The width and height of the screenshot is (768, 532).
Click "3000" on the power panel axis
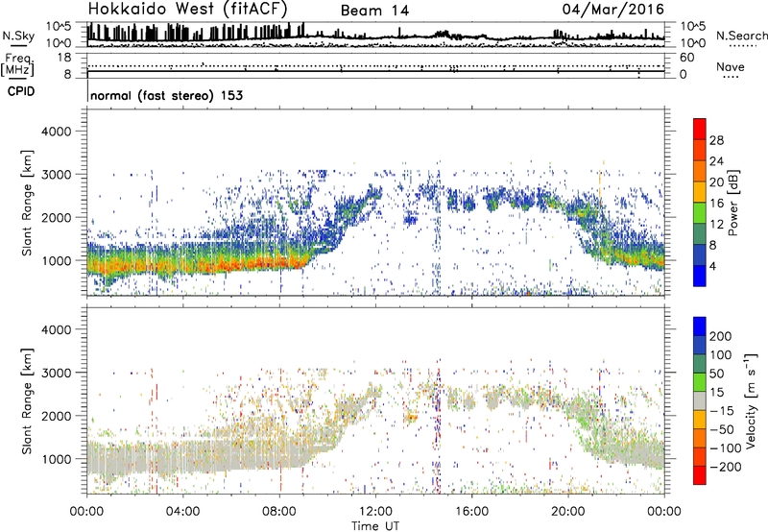pos(57,175)
